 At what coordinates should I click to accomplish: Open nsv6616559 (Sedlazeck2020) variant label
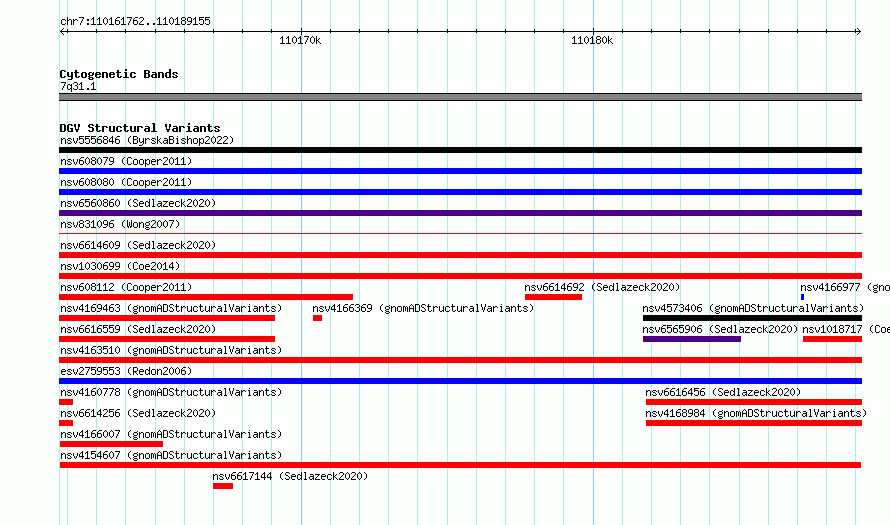[138, 329]
